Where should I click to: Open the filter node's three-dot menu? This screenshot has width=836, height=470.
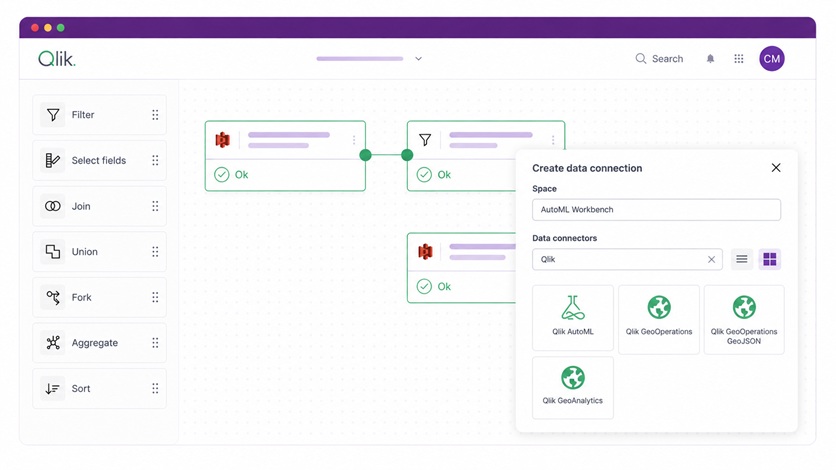pyautogui.click(x=553, y=140)
